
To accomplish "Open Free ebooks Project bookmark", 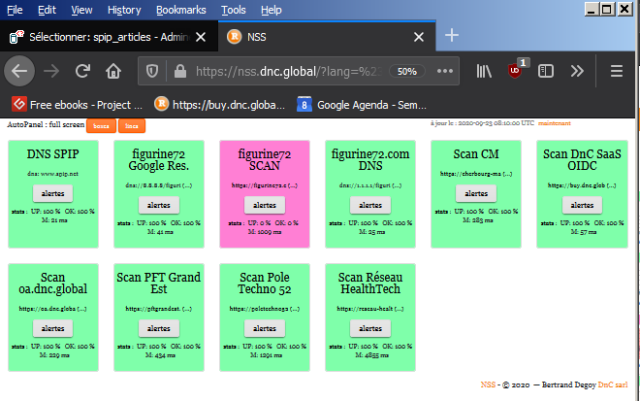I will coord(77,105).
